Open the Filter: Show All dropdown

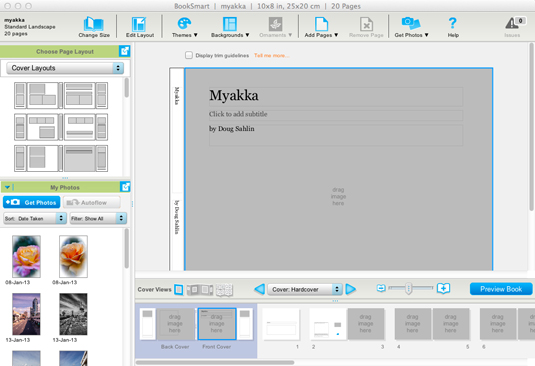(x=98, y=218)
